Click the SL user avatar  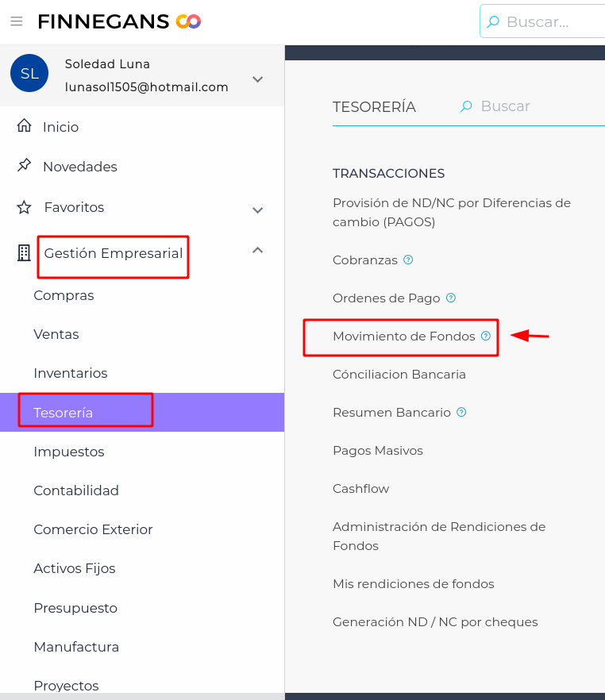(29, 74)
